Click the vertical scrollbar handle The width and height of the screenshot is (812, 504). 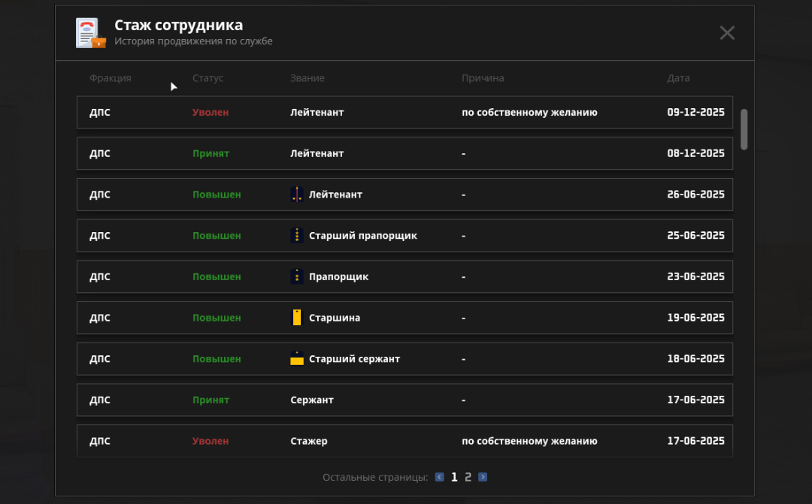(744, 129)
